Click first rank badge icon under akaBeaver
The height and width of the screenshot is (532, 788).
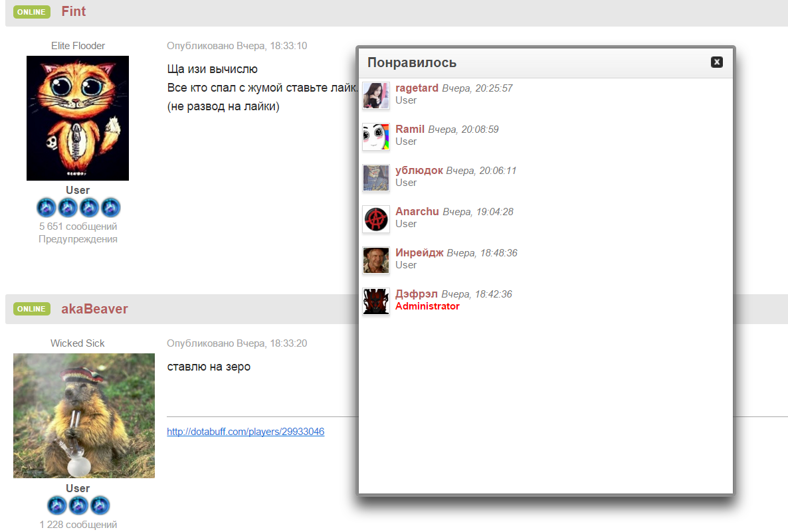pyautogui.click(x=56, y=505)
